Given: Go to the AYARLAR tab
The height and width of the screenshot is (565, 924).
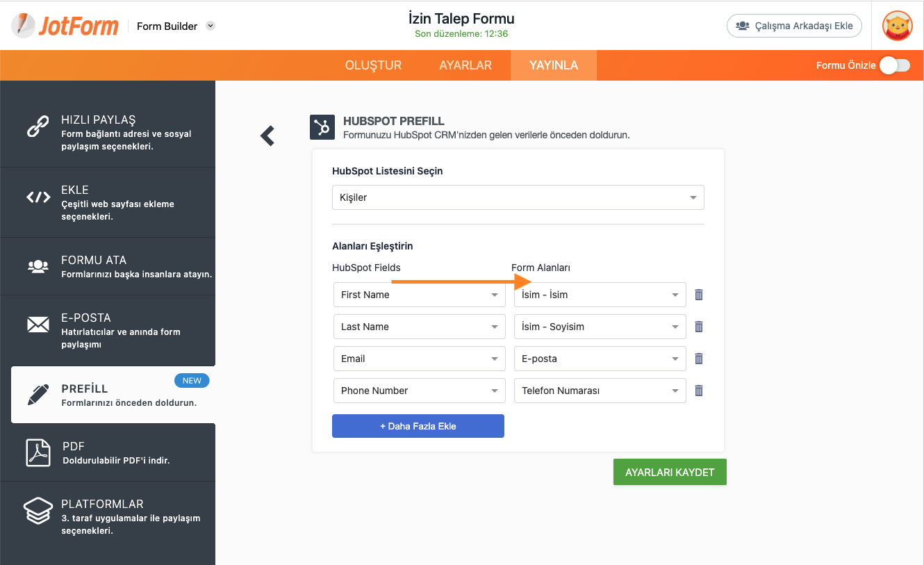Looking at the screenshot, I should coord(465,65).
